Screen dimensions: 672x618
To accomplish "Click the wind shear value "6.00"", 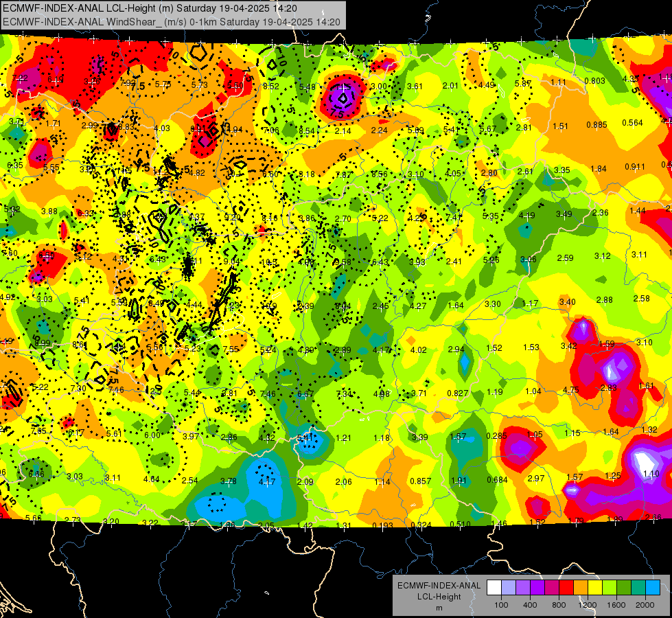I will tap(152, 435).
